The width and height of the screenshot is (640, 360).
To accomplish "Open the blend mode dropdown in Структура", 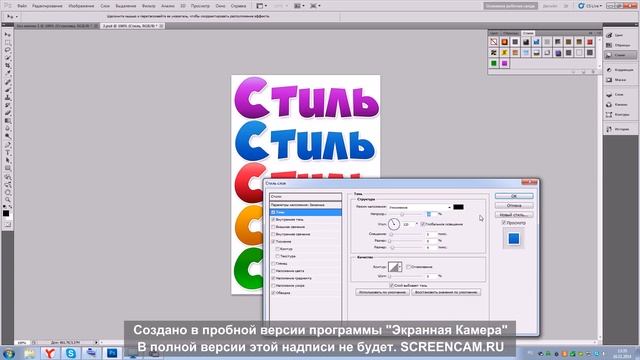I will pos(420,207).
